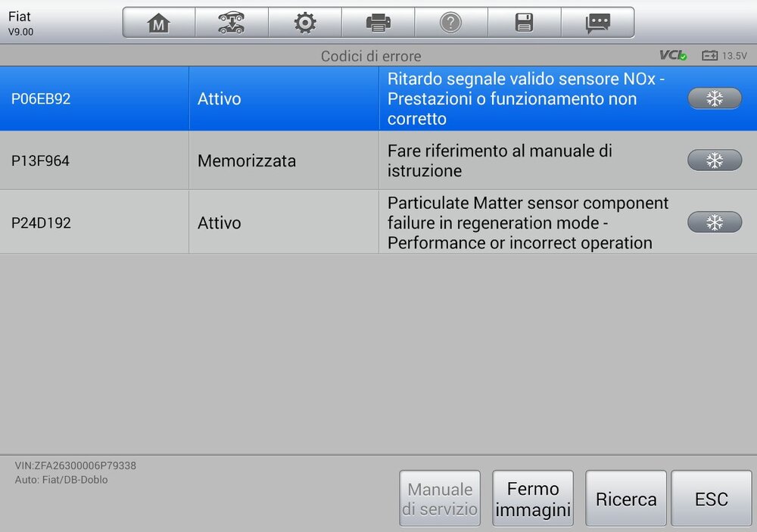Image resolution: width=757 pixels, height=532 pixels.
Task: Show freeze frame for code P13F964
Action: click(714, 160)
